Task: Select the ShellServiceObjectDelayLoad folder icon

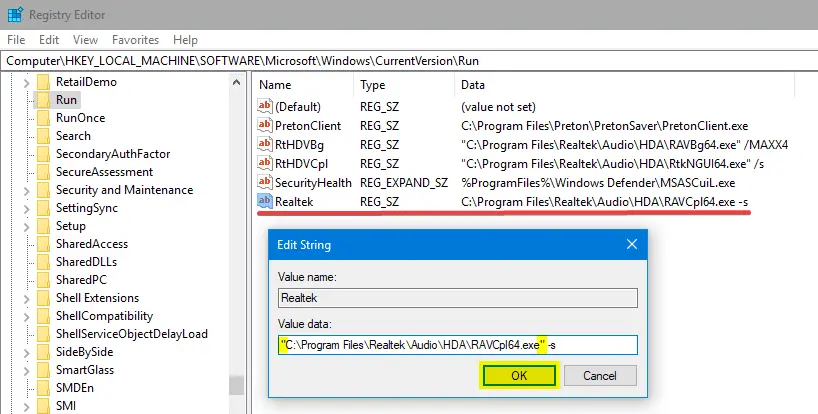Action: tap(43, 334)
